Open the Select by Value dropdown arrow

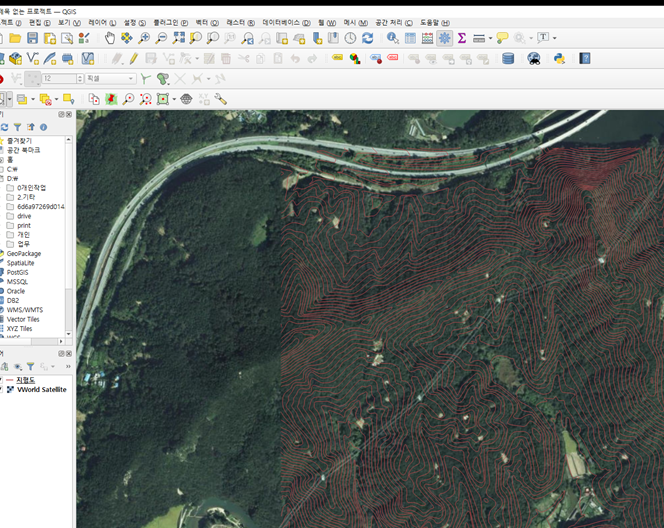pyautogui.click(x=33, y=100)
